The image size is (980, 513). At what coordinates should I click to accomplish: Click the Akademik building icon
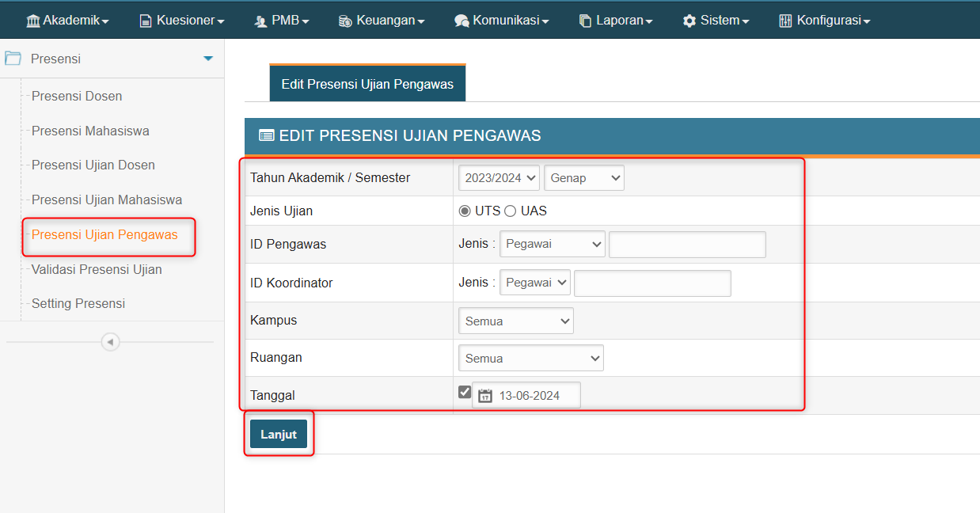click(33, 21)
